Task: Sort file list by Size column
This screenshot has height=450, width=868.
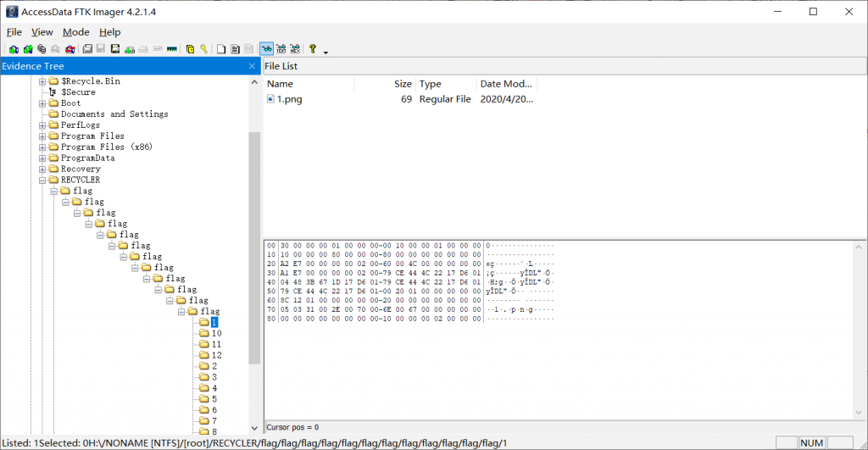Action: coord(386,84)
